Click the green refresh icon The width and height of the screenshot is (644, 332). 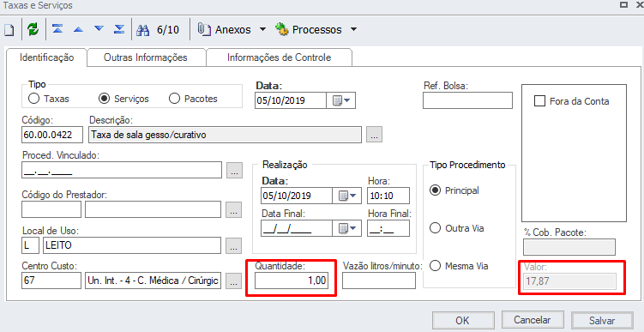click(33, 29)
